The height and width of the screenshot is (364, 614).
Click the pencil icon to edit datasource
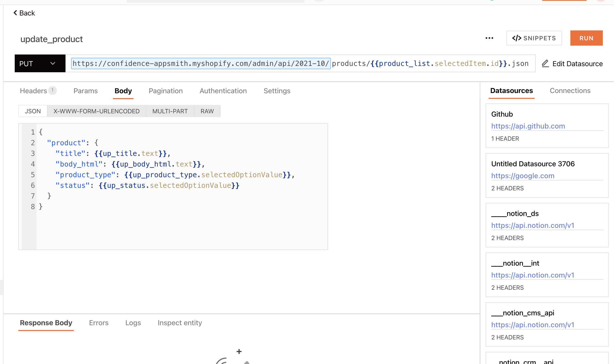click(x=545, y=63)
